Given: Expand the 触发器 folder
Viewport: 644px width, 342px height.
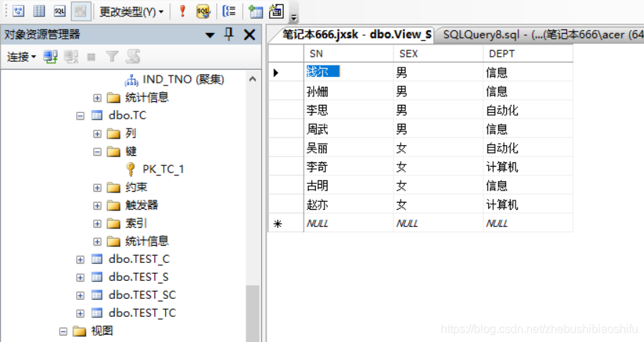Looking at the screenshot, I should coord(97,205).
